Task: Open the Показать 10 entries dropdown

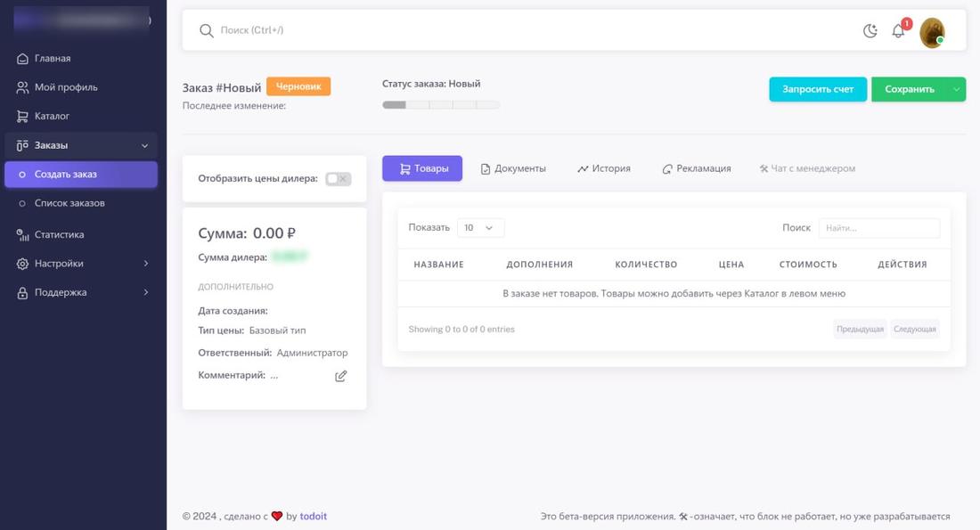Action: coord(480,227)
